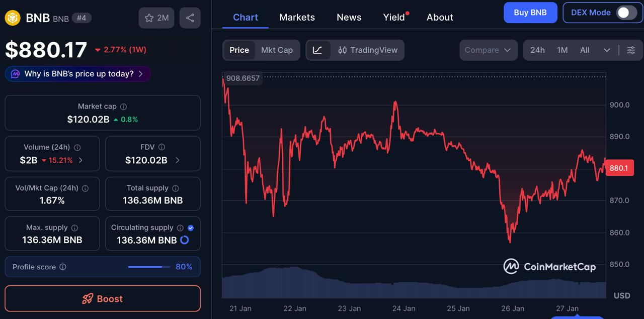Click the share icon button
Screen dimensions: 644x319
[x=190, y=18]
